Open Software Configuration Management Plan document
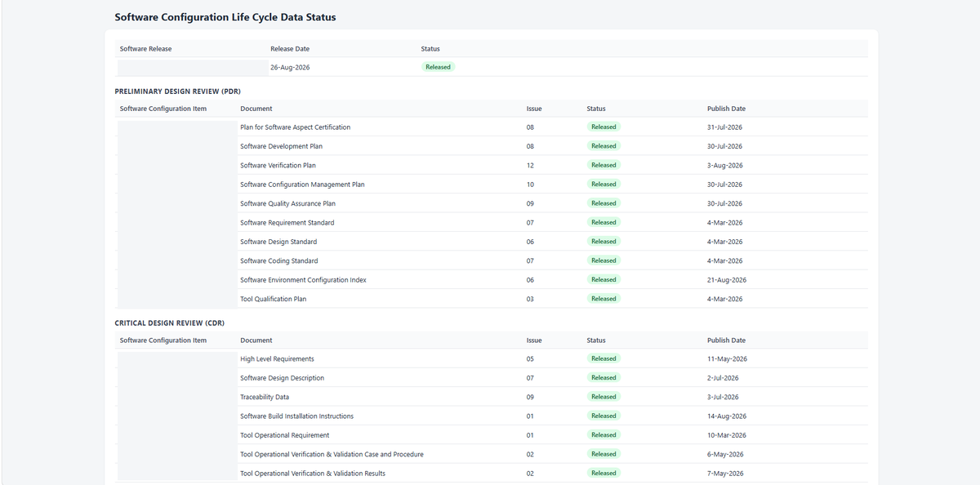Screen dimensions: 980x485 tap(302, 185)
